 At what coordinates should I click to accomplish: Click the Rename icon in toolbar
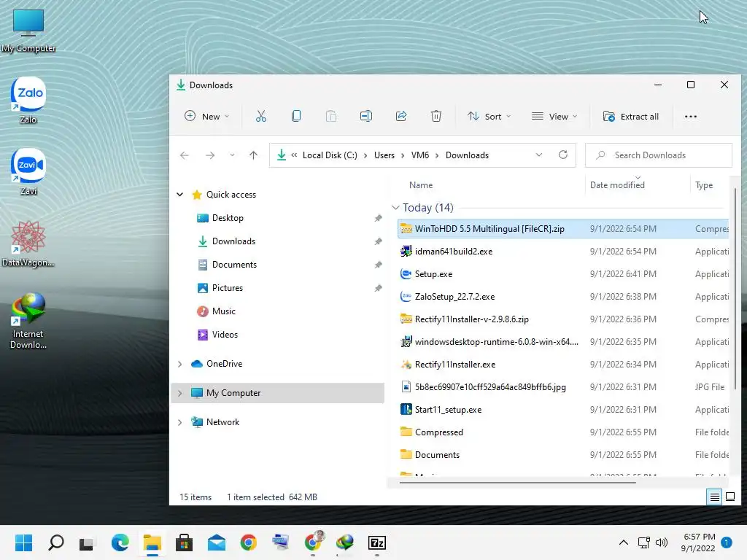[x=366, y=116]
